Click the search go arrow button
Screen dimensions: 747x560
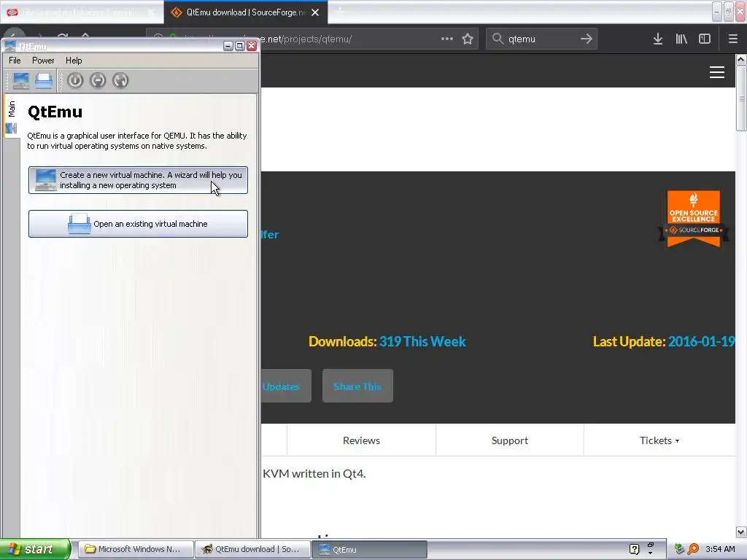point(587,39)
